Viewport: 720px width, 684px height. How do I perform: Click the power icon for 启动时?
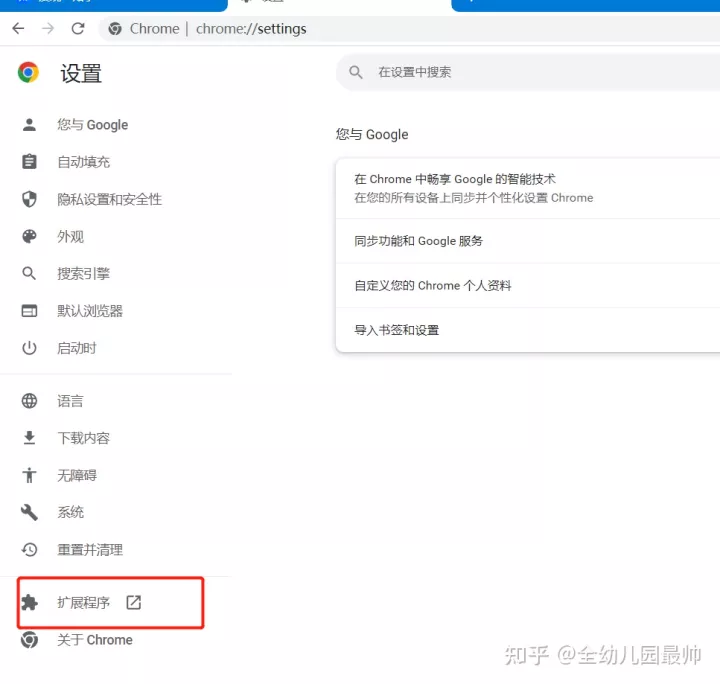29,348
